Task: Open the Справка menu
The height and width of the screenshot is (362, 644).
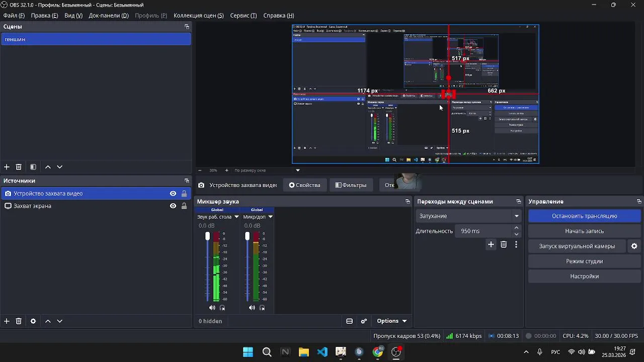Action: click(278, 16)
